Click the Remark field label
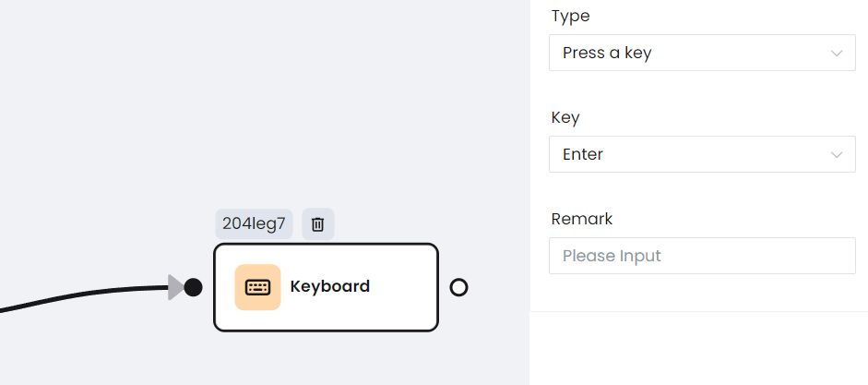Screen dimensions: 868x385 point(582,219)
